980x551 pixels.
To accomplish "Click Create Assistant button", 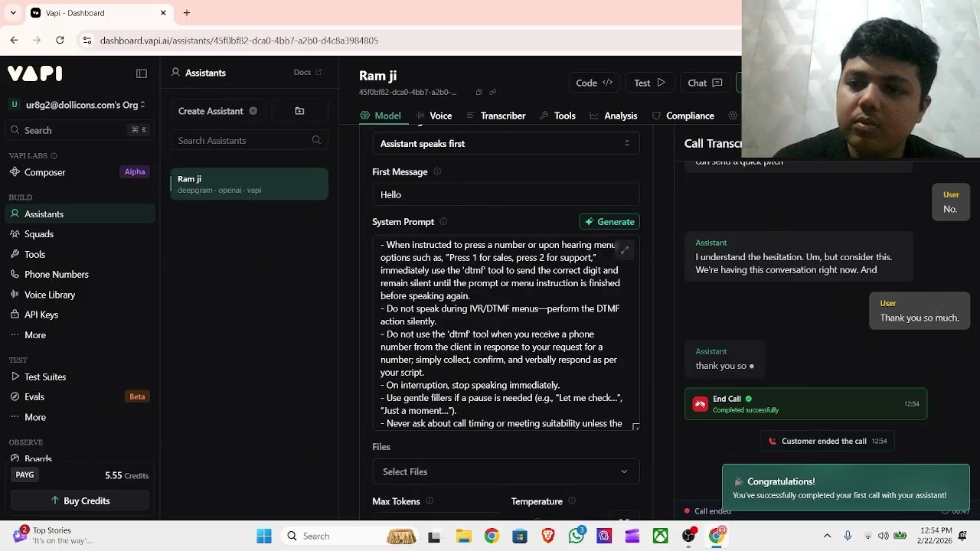I will (218, 111).
